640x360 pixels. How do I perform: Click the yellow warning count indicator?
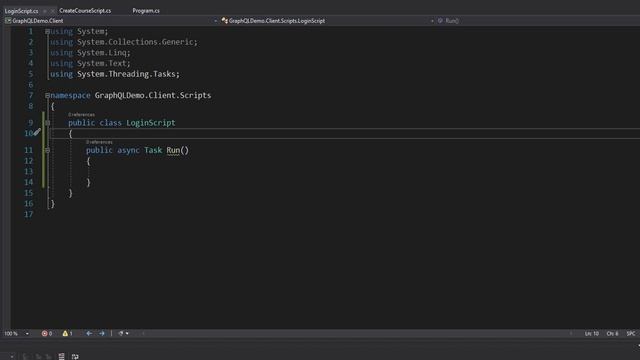(x=67, y=333)
